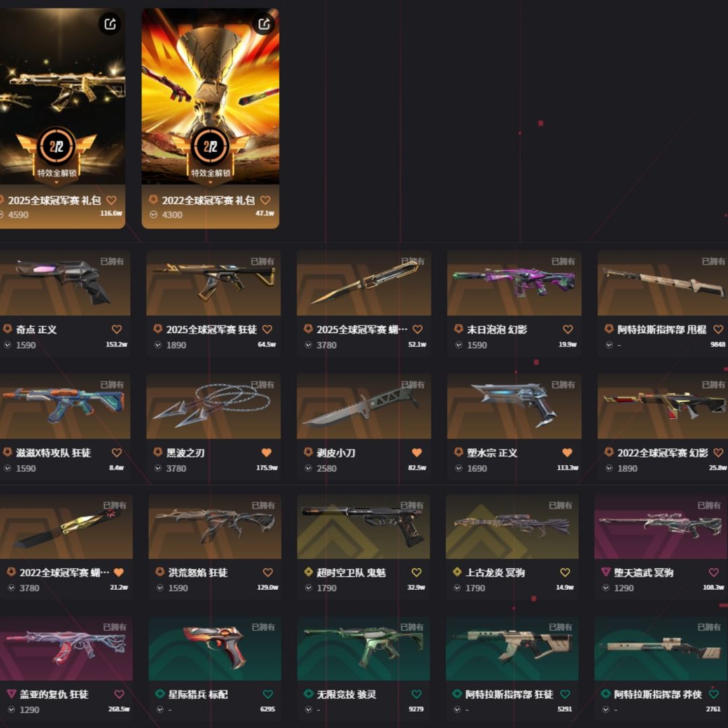Click teal heart on 星际猎兵 标配
The height and width of the screenshot is (728, 728).
(268, 694)
